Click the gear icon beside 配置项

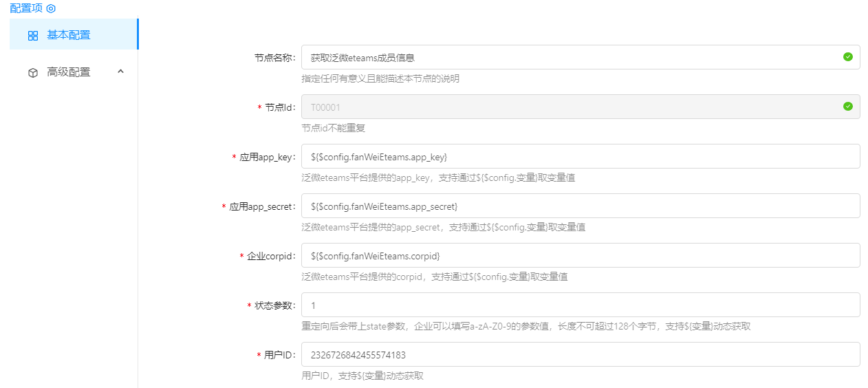pos(50,8)
